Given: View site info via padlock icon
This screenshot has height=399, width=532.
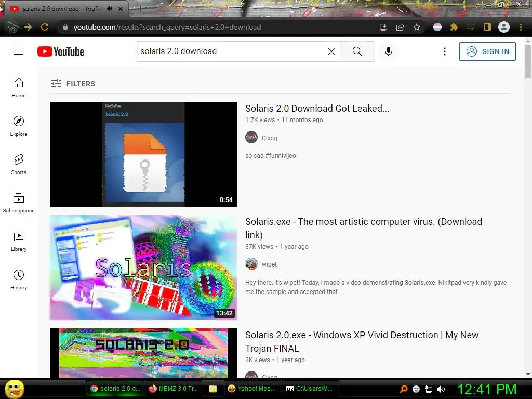Looking at the screenshot, I should 65,27.
